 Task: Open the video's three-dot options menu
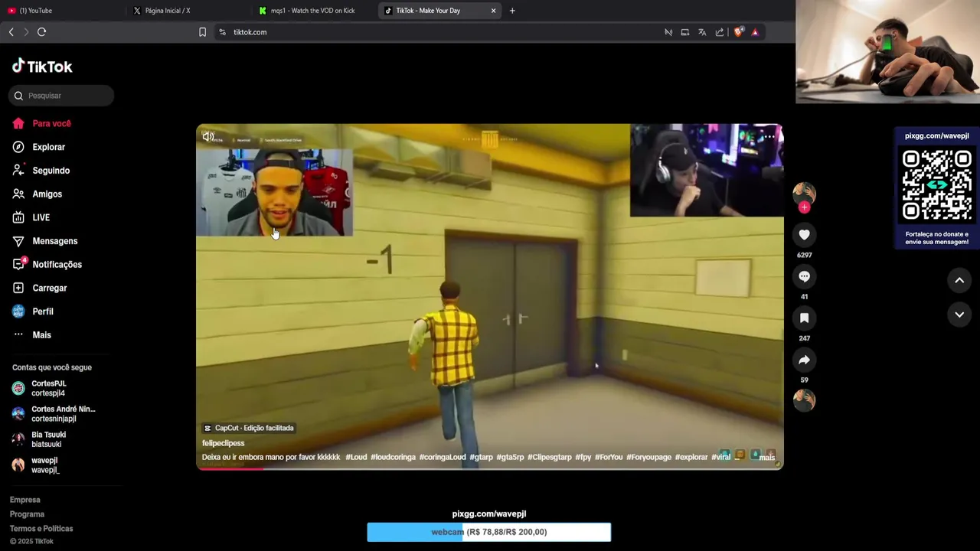click(x=770, y=136)
